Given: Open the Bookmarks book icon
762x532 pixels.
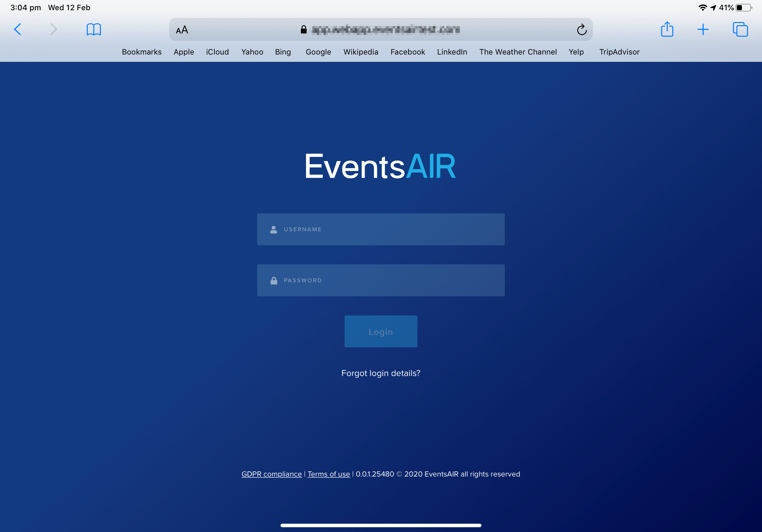Looking at the screenshot, I should pos(93,30).
